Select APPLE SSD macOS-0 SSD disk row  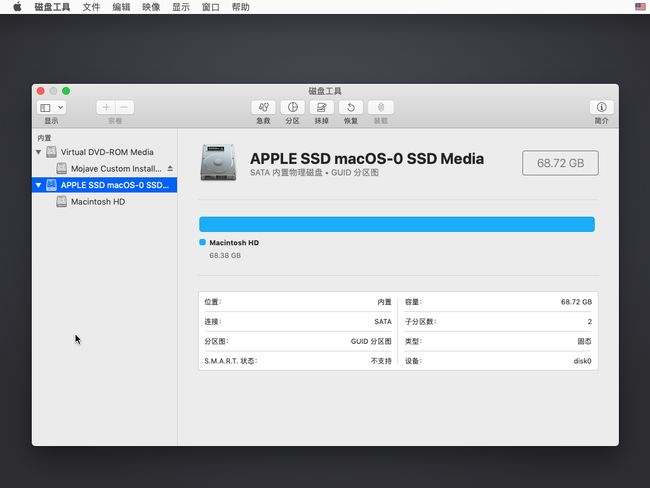point(104,185)
